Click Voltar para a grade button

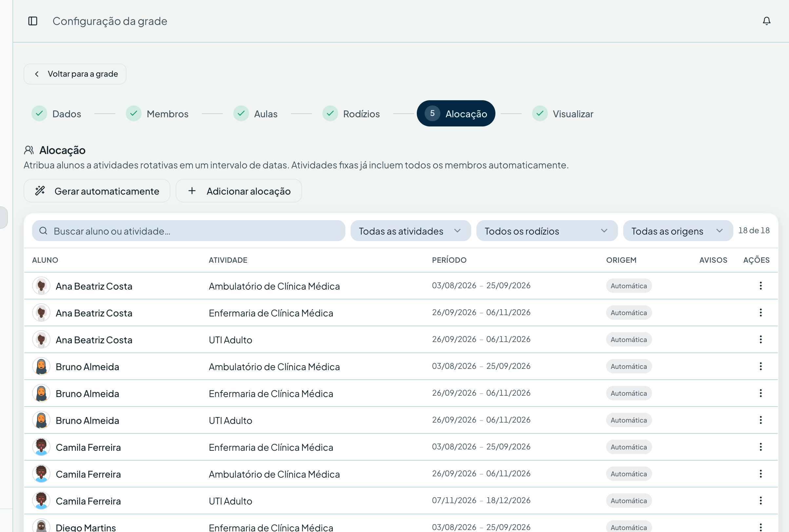point(75,74)
